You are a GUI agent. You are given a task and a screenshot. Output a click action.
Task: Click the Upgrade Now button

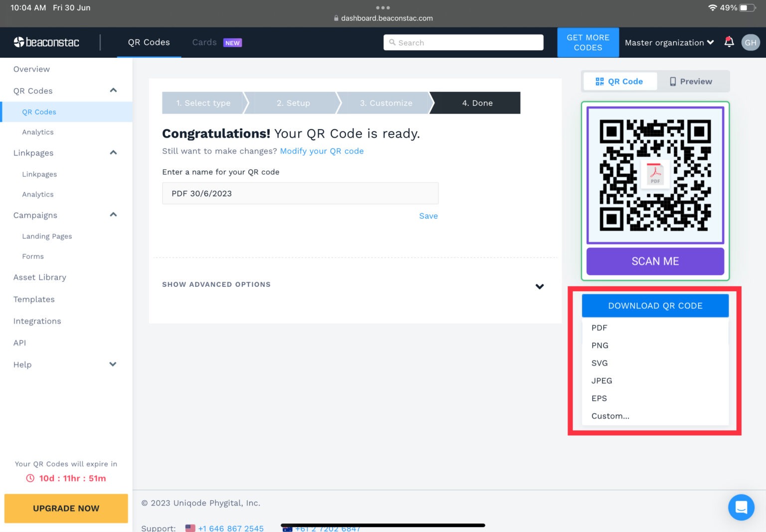65,508
